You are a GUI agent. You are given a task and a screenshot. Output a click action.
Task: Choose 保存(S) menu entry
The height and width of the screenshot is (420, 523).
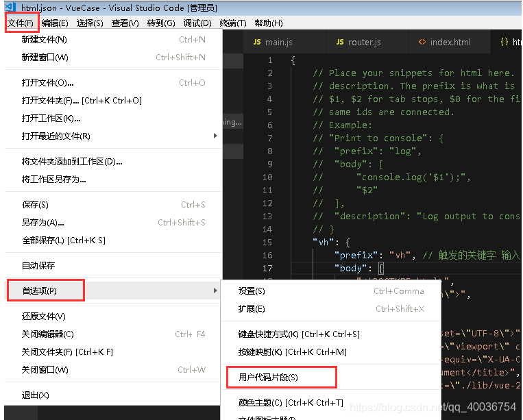pos(113,205)
